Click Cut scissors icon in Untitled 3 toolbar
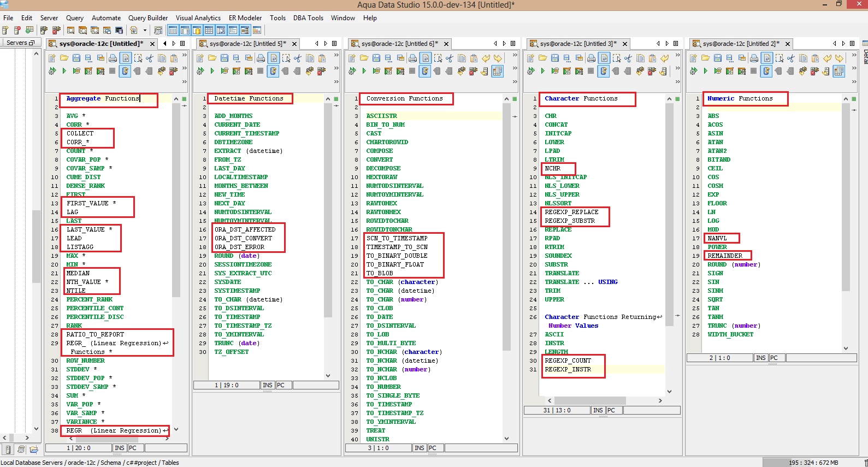The image size is (868, 467). [628, 58]
